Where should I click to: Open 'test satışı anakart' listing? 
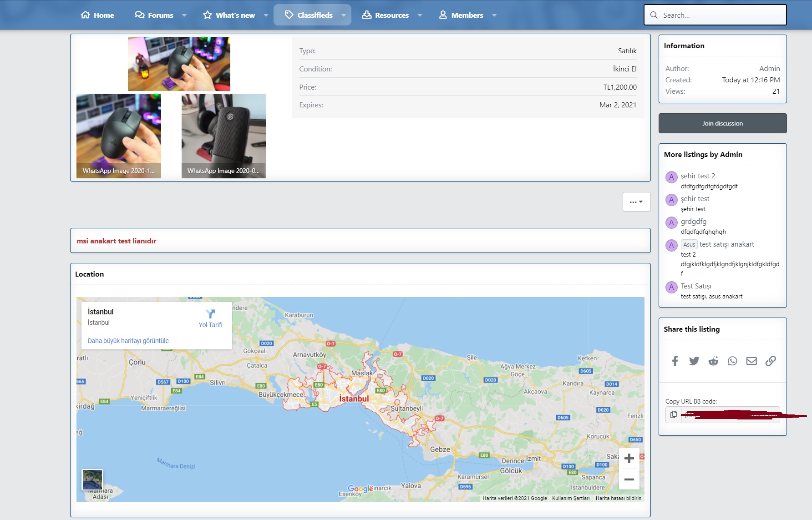[727, 244]
